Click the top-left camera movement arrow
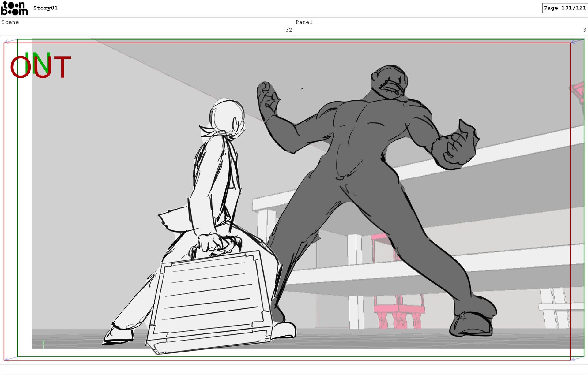588x380 pixels. click(x=11, y=41)
